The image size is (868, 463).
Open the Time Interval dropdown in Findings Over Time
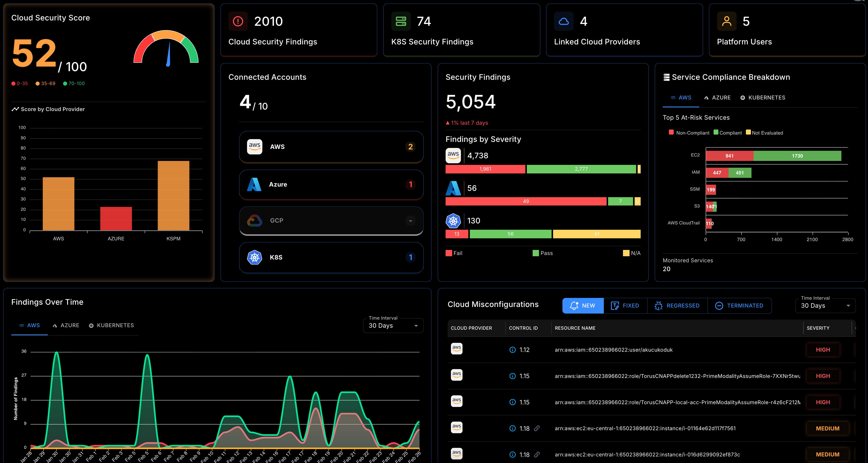click(393, 325)
